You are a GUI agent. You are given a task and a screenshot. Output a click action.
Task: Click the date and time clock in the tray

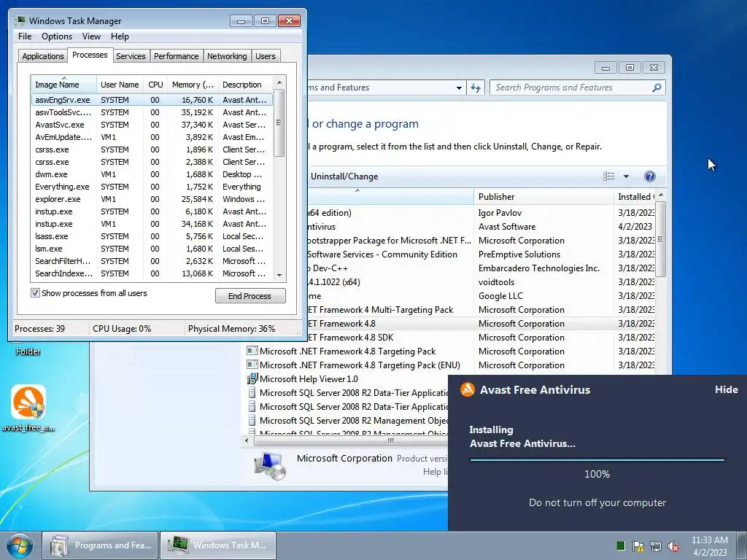click(709, 546)
